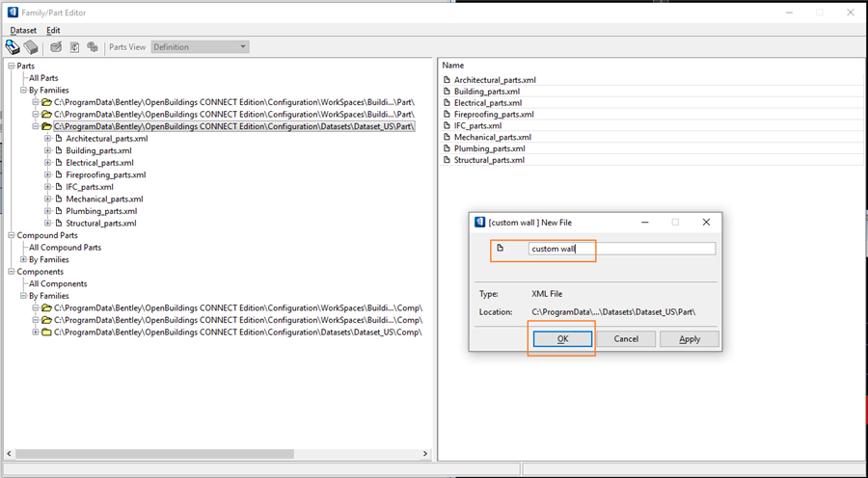
Task: Expand Mechanical_parts.xml in the tree
Action: tap(47, 199)
